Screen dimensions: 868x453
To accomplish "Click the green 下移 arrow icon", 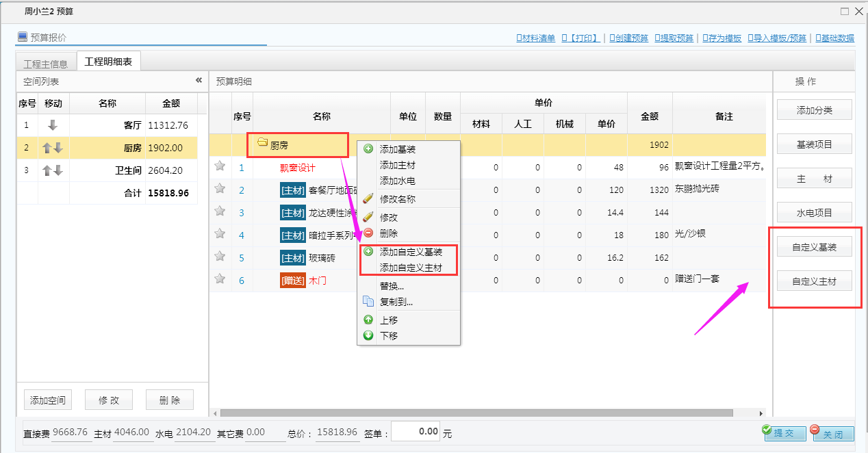I will click(x=368, y=335).
